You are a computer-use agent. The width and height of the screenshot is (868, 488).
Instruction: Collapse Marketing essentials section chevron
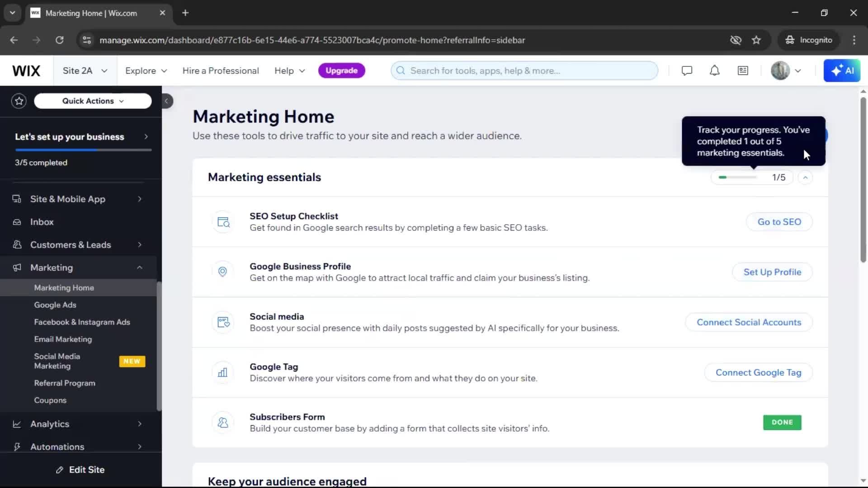(805, 178)
